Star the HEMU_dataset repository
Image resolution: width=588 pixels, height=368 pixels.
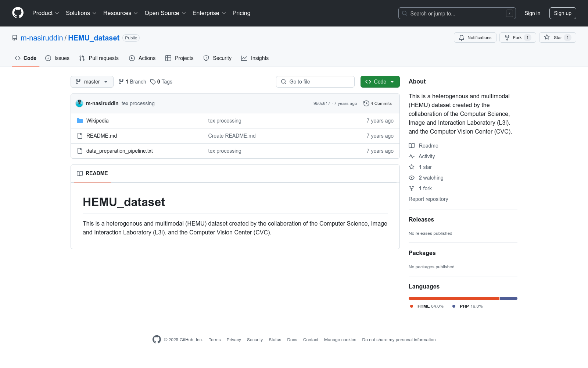pyautogui.click(x=557, y=38)
